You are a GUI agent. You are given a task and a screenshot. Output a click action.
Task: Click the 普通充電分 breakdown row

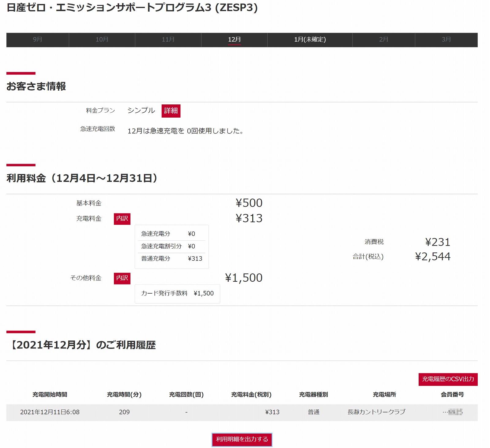tap(171, 259)
